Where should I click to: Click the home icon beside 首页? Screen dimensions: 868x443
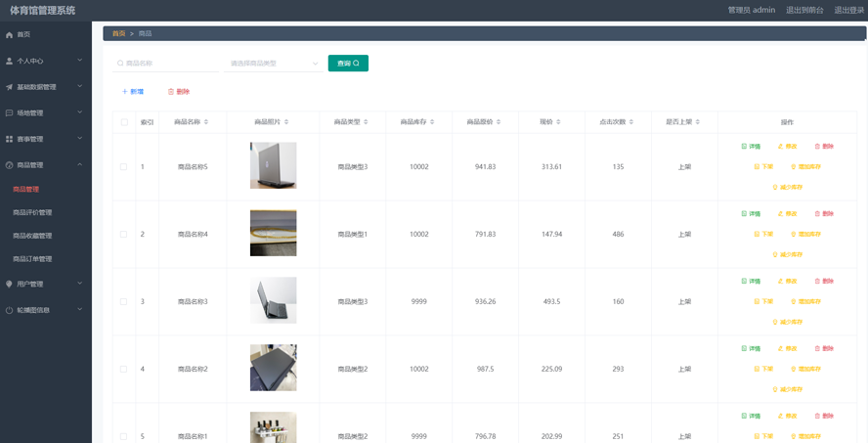click(x=9, y=35)
